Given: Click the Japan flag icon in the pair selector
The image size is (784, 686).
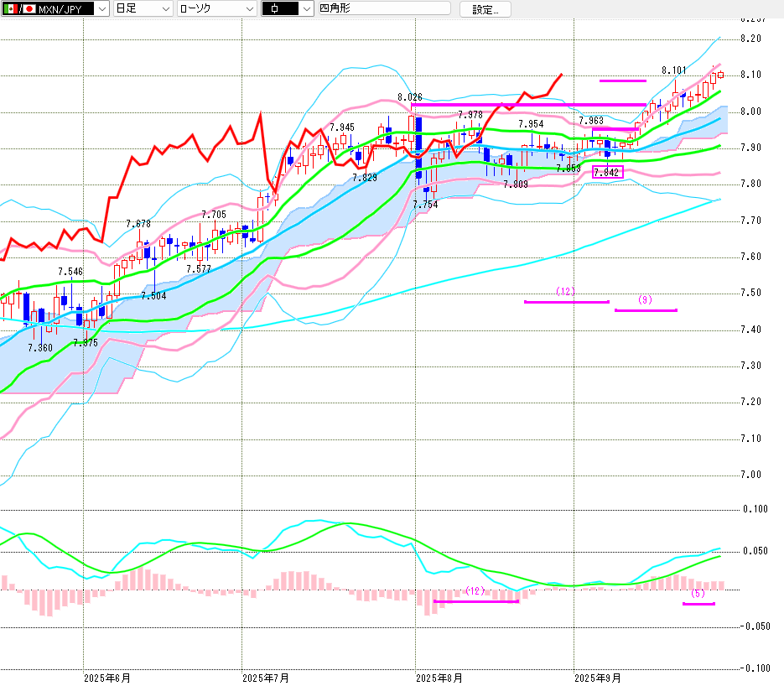Looking at the screenshot, I should click(29, 9).
